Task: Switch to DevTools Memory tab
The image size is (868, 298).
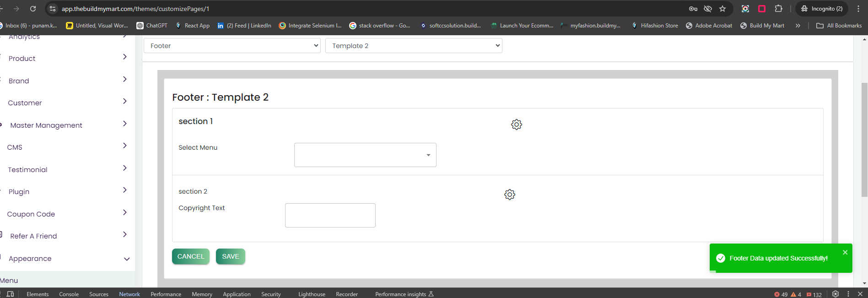Action: [x=202, y=294]
